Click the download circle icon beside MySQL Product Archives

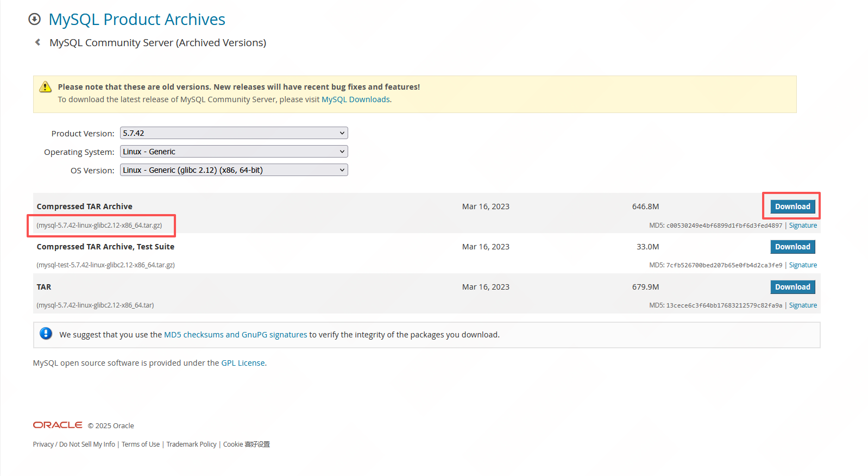pos(34,19)
